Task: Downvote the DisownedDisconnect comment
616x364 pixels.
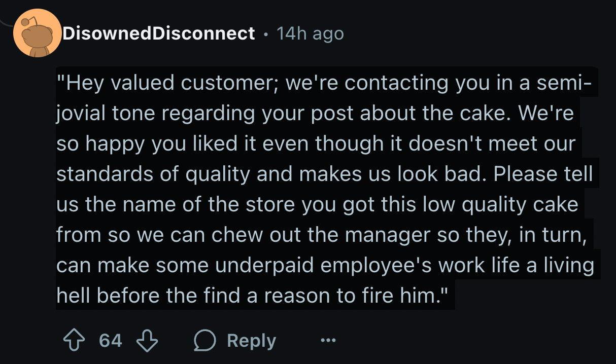Action: point(148,341)
